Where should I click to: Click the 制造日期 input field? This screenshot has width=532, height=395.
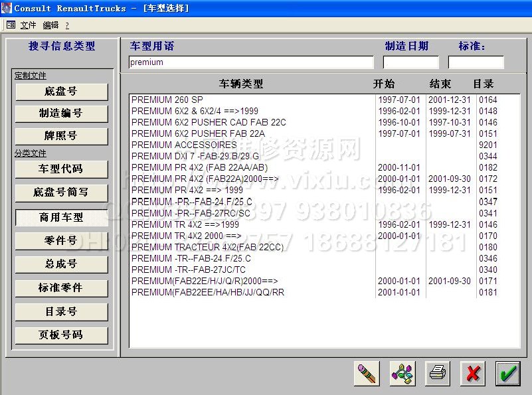click(x=410, y=62)
